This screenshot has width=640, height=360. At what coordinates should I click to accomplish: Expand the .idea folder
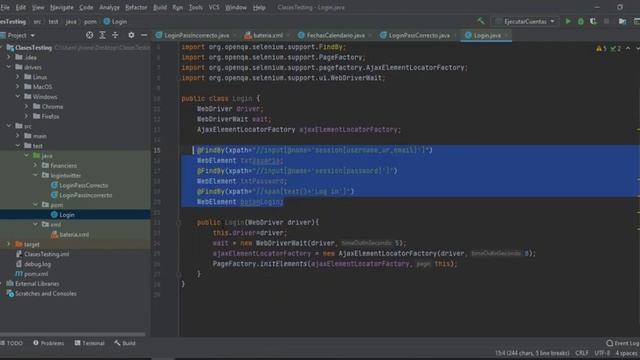click(9, 57)
